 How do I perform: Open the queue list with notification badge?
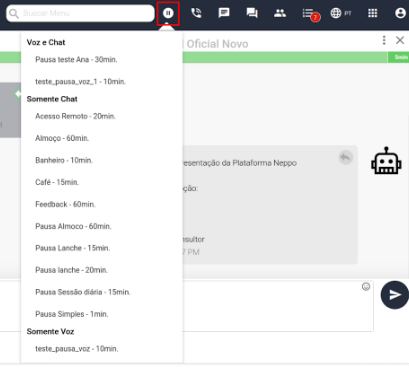(x=311, y=14)
